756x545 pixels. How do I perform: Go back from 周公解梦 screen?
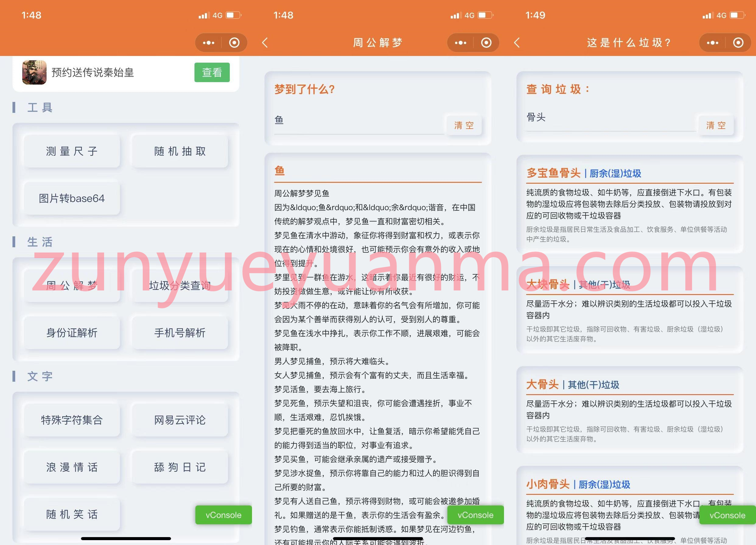point(265,43)
